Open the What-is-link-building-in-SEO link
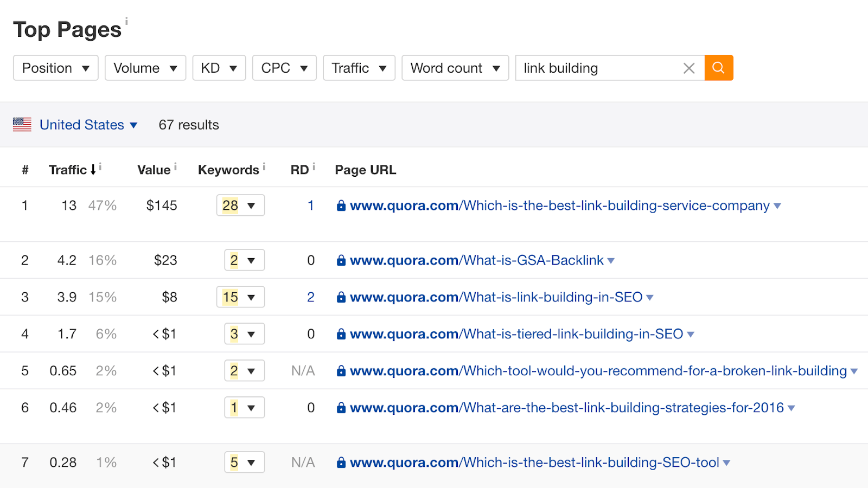The width and height of the screenshot is (868, 488). pyautogui.click(x=496, y=297)
